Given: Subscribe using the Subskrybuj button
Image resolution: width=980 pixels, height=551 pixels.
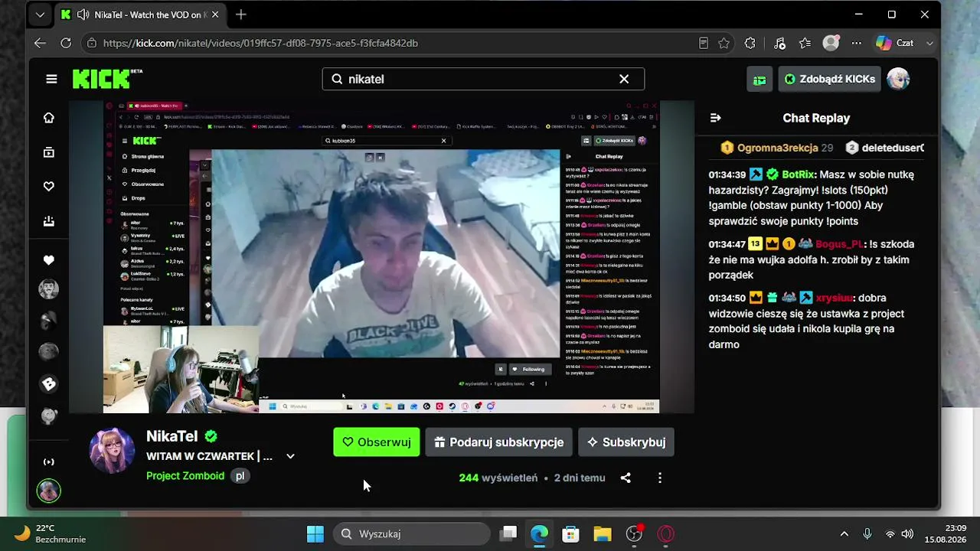Looking at the screenshot, I should click(x=626, y=442).
